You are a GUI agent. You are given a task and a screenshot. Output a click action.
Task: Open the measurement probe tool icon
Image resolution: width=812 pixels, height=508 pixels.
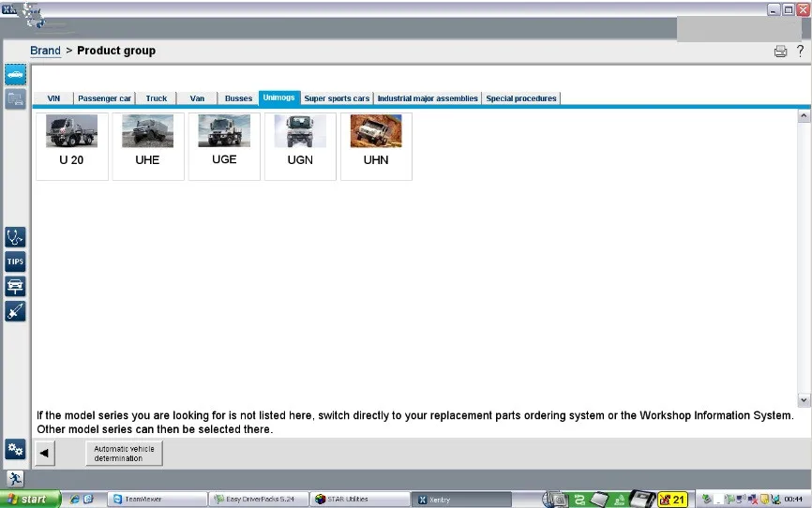click(16, 311)
